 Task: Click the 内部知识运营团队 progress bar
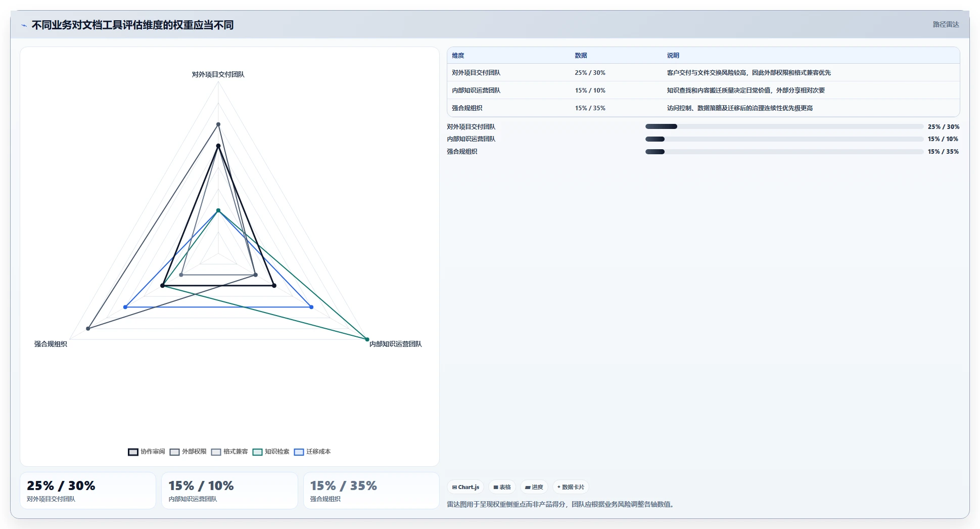(x=784, y=139)
